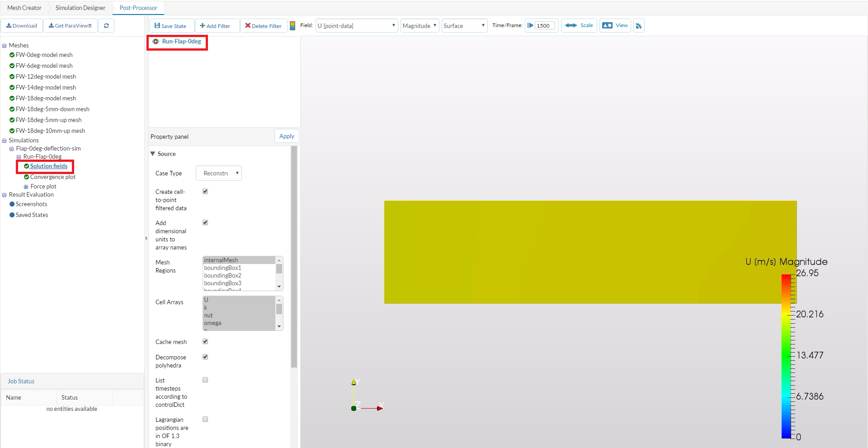Open the Case Type dropdown
Image resolution: width=868 pixels, height=448 pixels.
(219, 173)
